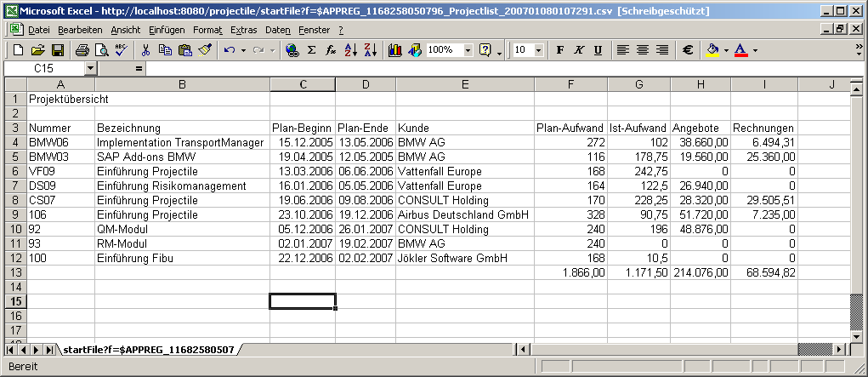The image size is (868, 377).
Task: Open the zoom 100% dropdown
Action: (x=468, y=50)
